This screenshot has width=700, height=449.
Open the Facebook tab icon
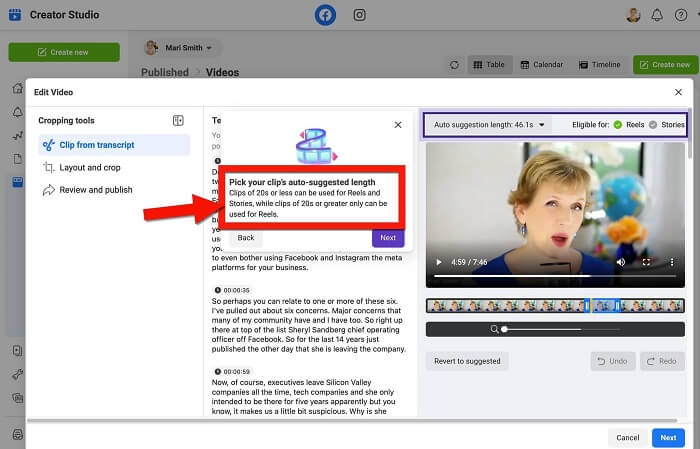tap(325, 15)
